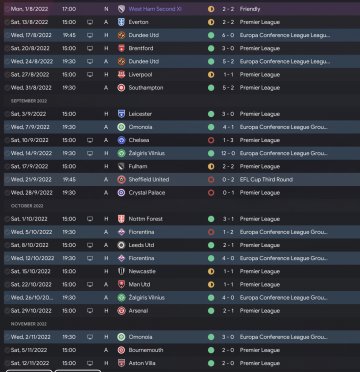Open the Sheffield United team name
This screenshot has width=360, height=372.
[149, 180]
